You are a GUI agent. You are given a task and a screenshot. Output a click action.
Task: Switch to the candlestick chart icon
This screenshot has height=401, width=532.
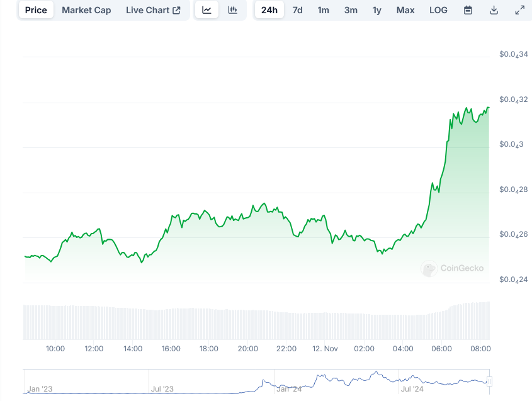click(x=233, y=10)
